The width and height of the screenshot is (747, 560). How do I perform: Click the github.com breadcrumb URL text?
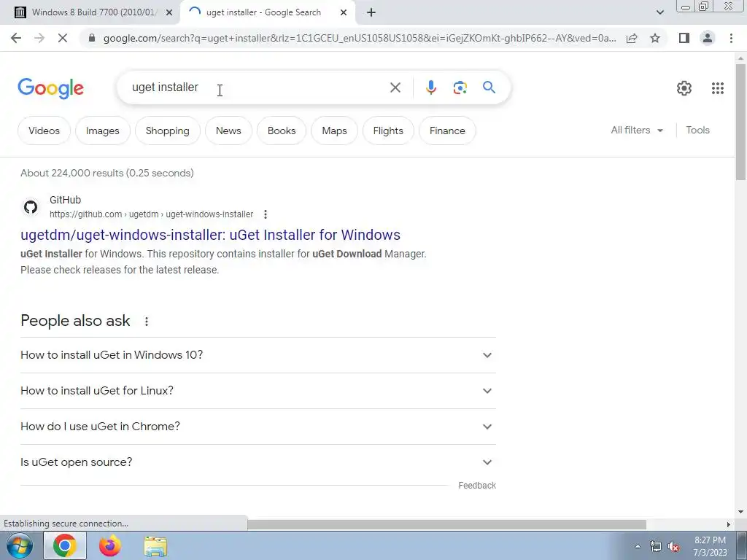pyautogui.click(x=151, y=214)
